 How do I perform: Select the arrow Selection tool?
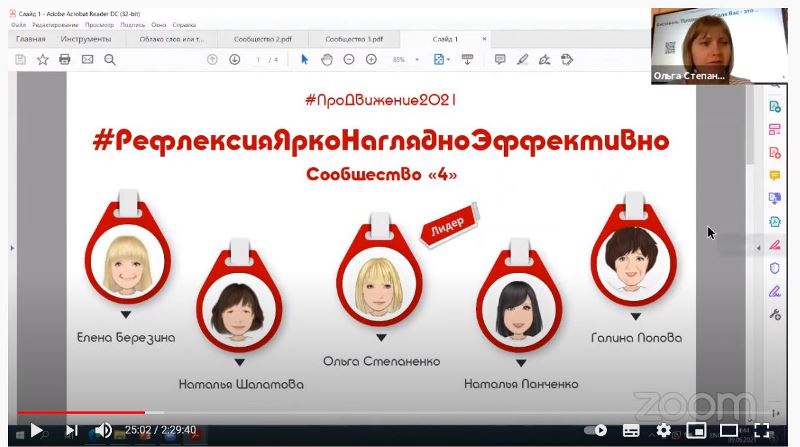305,60
